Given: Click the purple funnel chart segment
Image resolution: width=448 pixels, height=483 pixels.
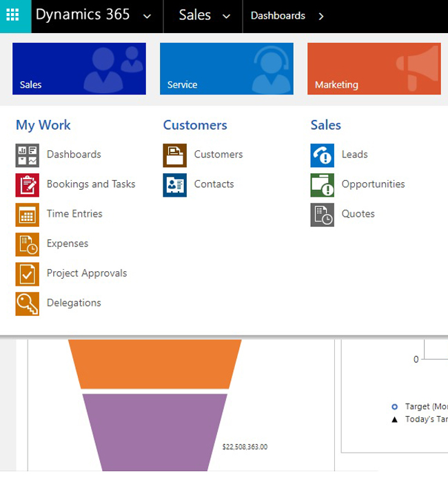Looking at the screenshot, I should point(155,432).
